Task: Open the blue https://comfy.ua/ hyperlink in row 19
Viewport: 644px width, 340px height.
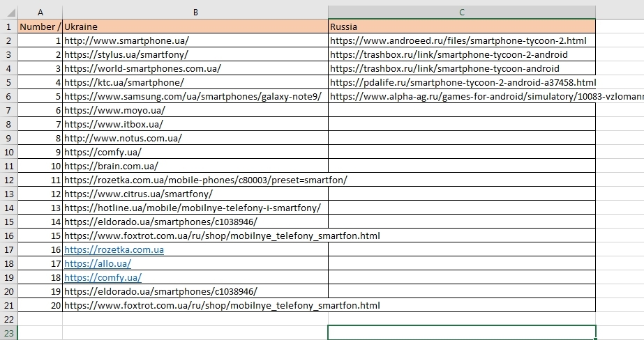Action: pos(103,278)
